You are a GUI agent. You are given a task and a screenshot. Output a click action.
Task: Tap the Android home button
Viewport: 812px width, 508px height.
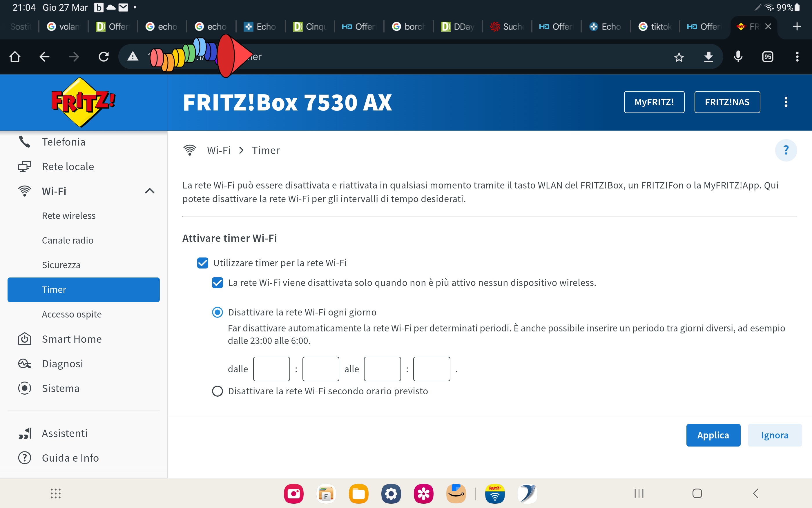697,493
